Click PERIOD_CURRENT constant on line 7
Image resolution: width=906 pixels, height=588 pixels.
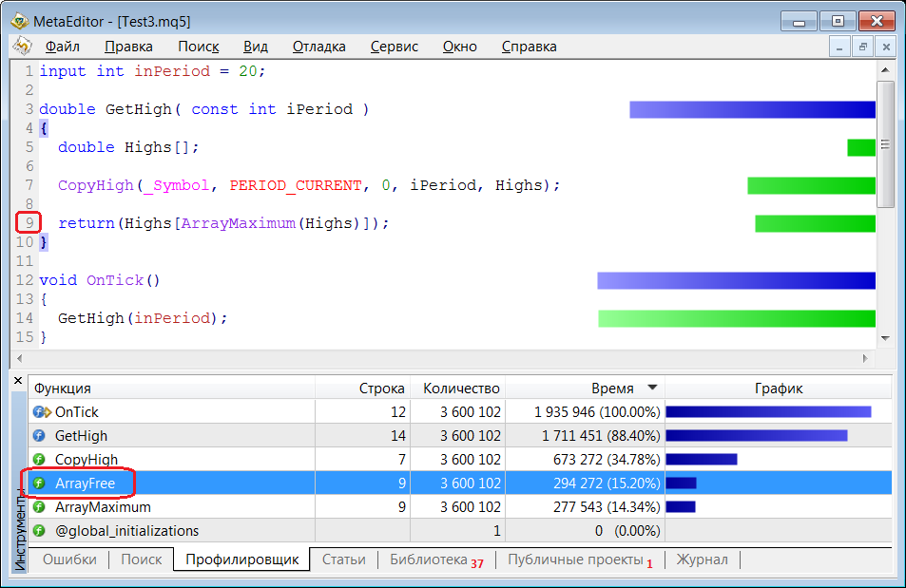click(x=296, y=185)
